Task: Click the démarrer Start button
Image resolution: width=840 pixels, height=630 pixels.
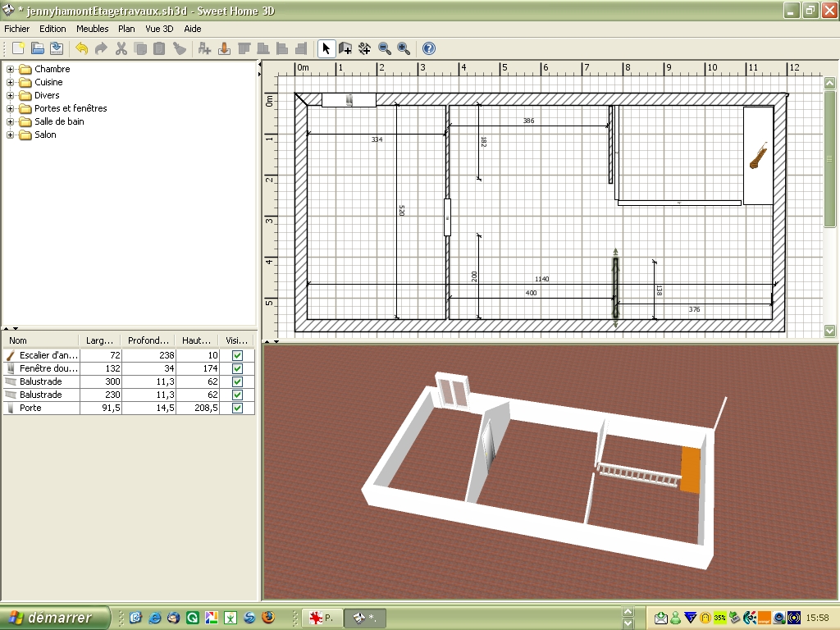Action: tap(54, 617)
